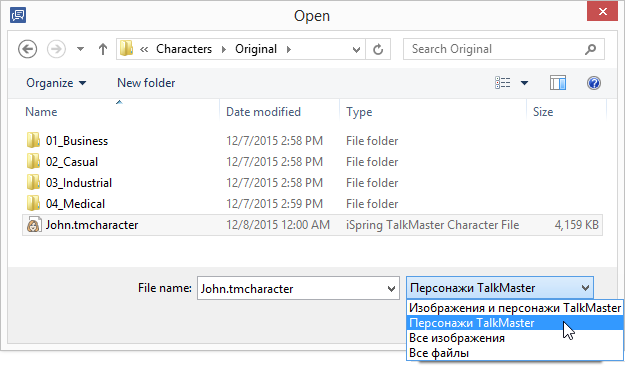
Task: Click iSpring TalkMaster Character File type
Action: (432, 225)
